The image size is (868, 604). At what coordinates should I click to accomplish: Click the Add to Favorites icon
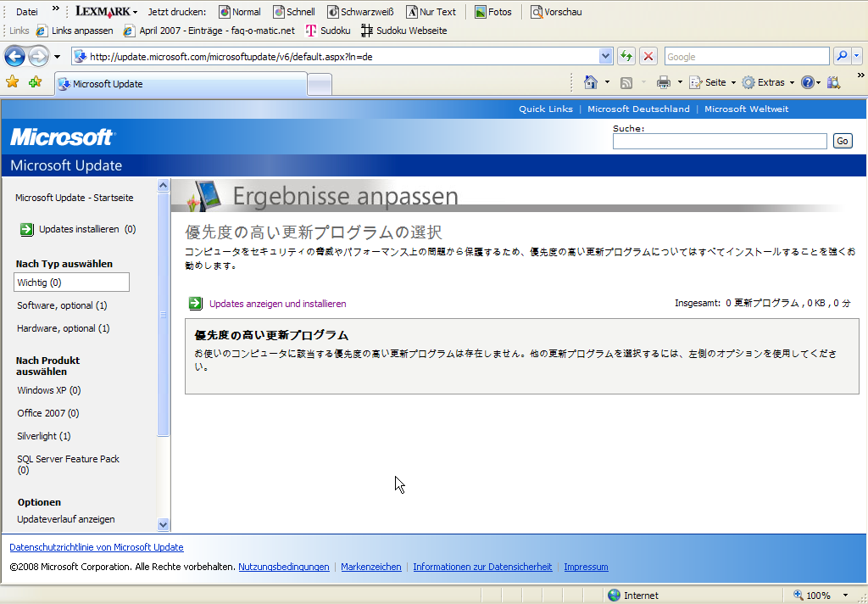[36, 82]
